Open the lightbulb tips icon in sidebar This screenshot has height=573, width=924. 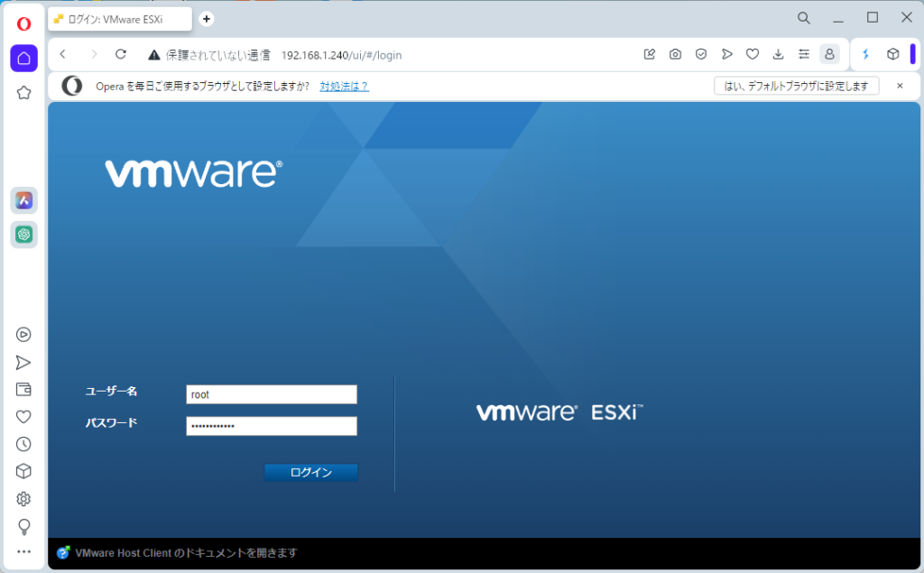click(23, 526)
